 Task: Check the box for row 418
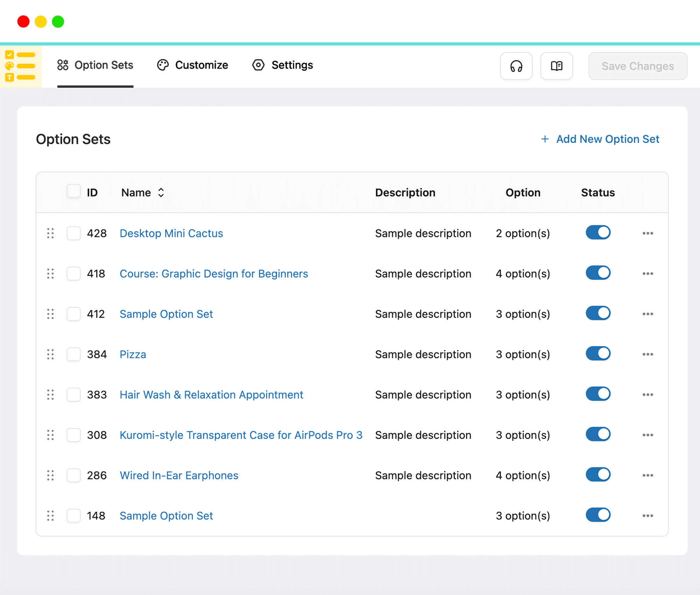(x=73, y=274)
